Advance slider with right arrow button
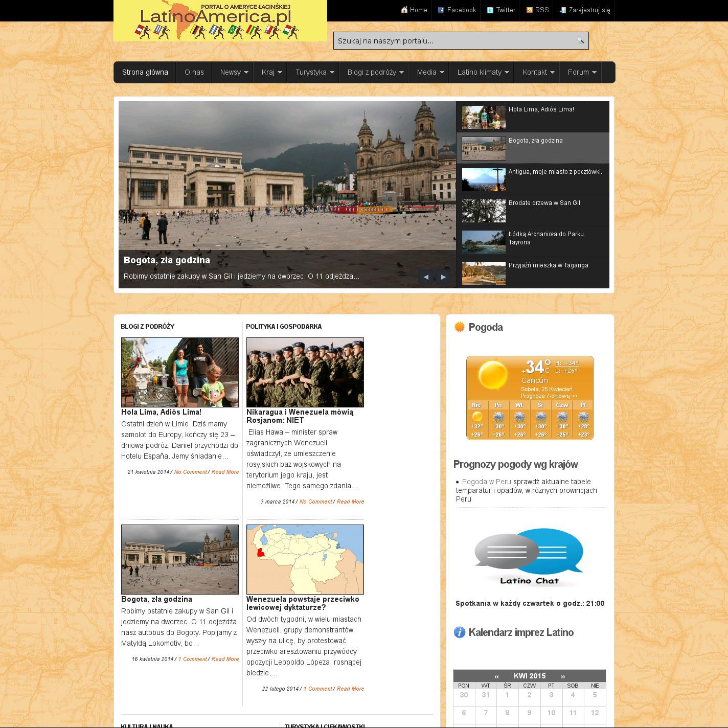728x728 pixels. click(x=443, y=277)
